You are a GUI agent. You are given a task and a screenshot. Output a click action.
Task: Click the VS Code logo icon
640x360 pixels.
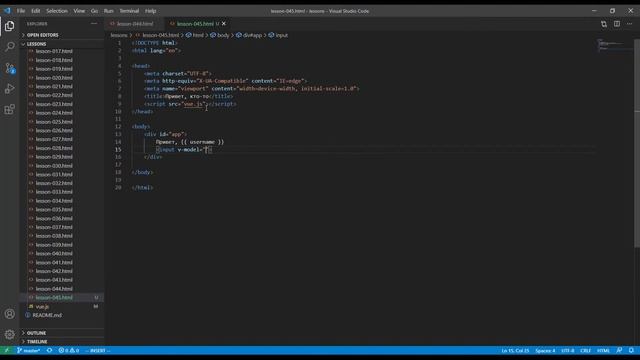point(7,11)
